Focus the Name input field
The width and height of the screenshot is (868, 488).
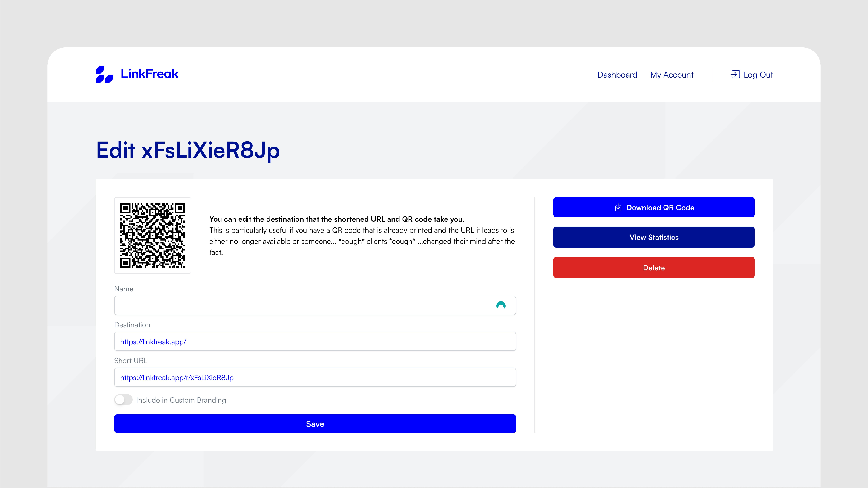[303, 305]
